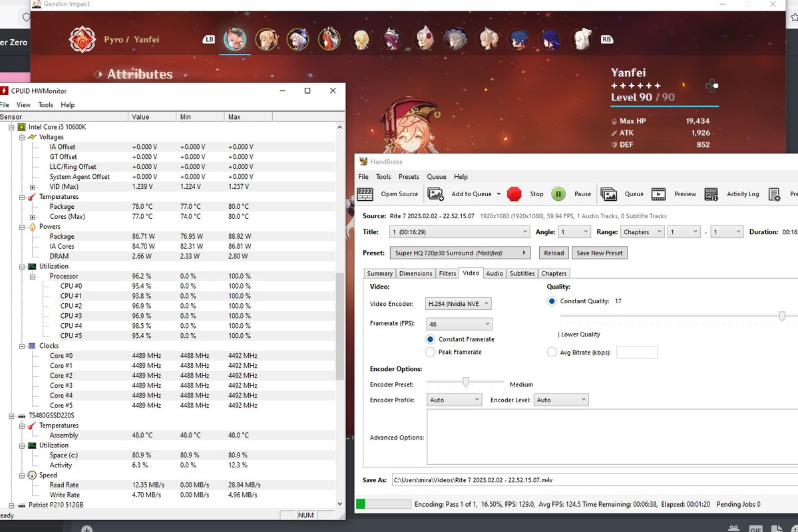Click the Speed gauge icon under TS480GSSD220S
This screenshot has width=798, height=532.
coord(32,475)
